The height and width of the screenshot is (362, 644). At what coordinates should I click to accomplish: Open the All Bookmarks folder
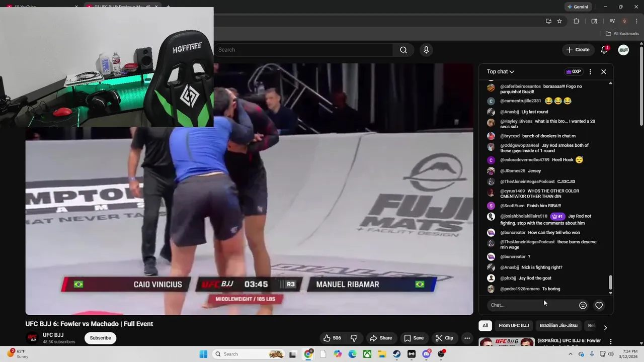(622, 34)
